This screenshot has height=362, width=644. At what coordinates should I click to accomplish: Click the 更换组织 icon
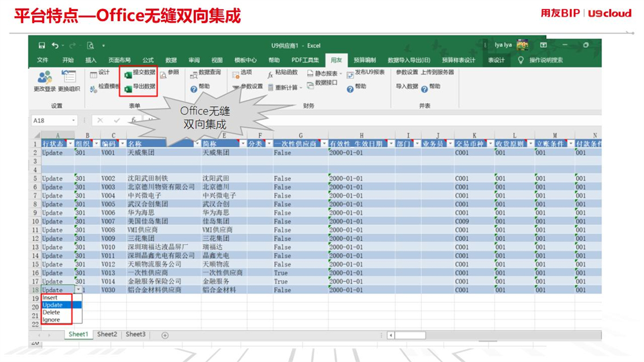coord(69,77)
